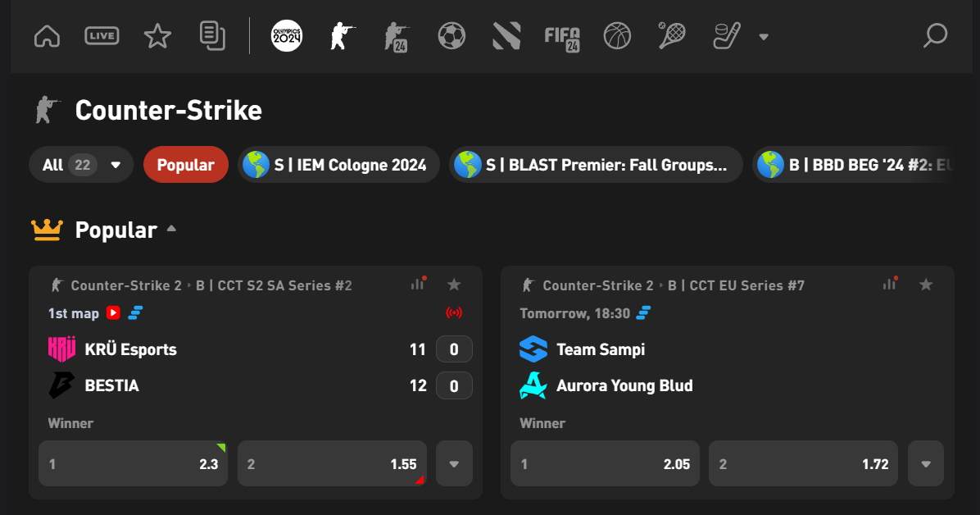Select the Tennis racket icon
The height and width of the screenshot is (515, 980).
pos(672,36)
